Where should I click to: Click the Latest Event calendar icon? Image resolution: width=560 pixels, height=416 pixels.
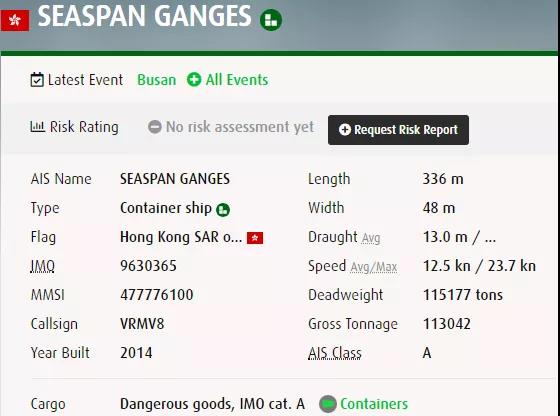click(37, 80)
